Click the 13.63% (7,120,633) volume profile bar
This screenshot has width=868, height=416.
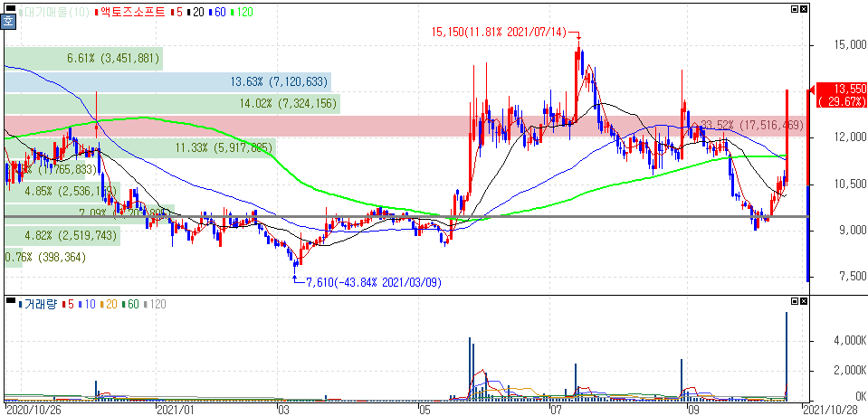pyautogui.click(x=167, y=82)
